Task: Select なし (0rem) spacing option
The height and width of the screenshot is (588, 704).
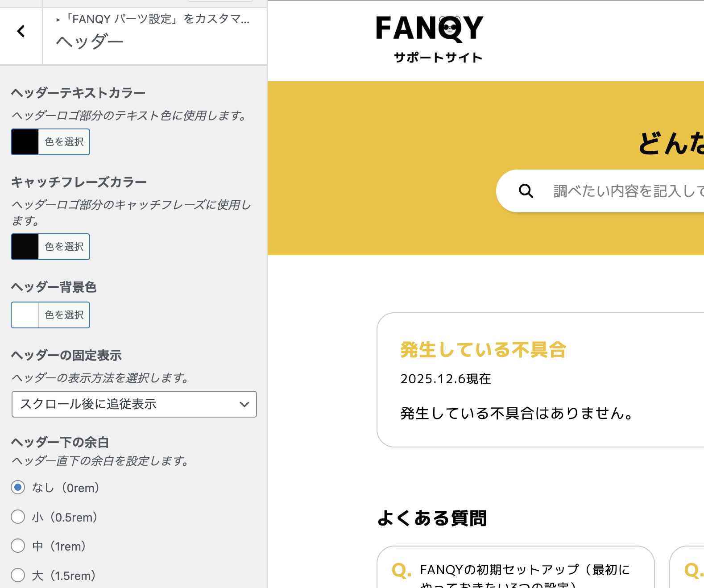Action: (x=18, y=488)
